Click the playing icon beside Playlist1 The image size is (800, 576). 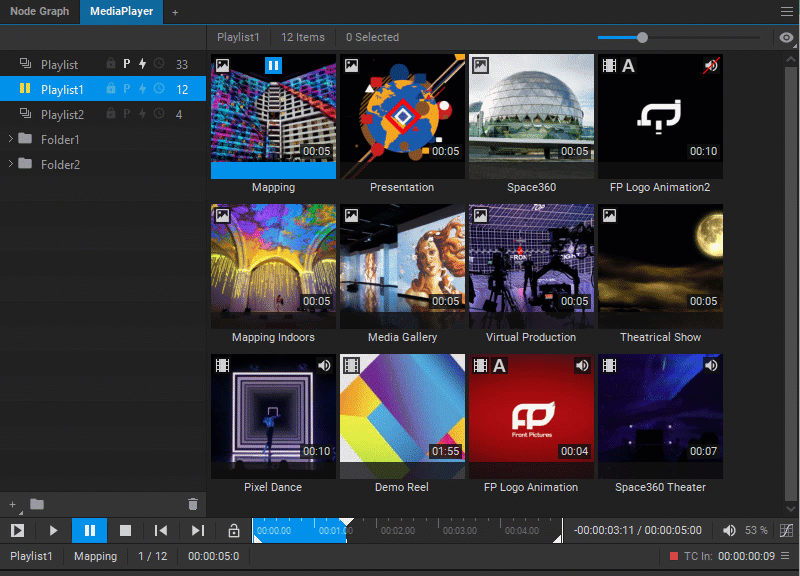click(x=24, y=88)
